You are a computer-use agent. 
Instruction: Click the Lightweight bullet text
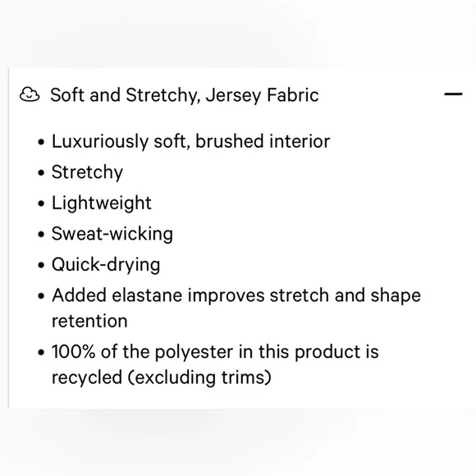click(102, 203)
